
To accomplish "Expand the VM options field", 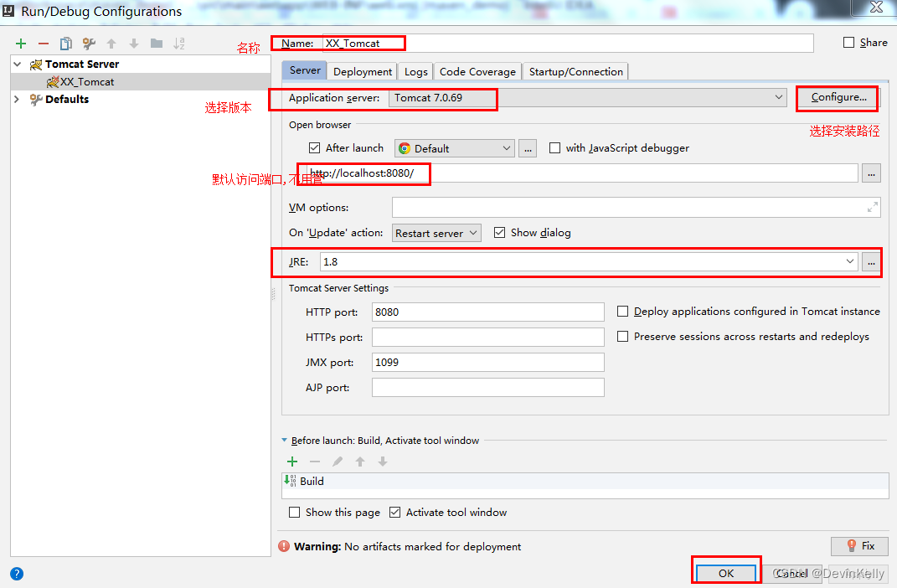I will (x=873, y=208).
